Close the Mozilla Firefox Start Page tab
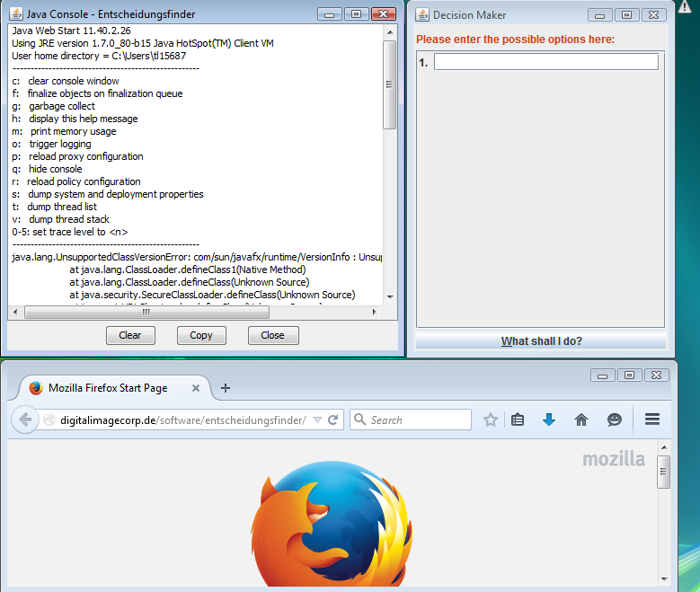700x592 pixels. point(196,388)
